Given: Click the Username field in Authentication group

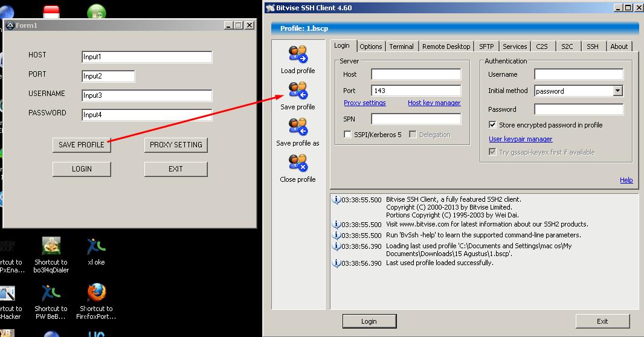Looking at the screenshot, I should (x=579, y=74).
